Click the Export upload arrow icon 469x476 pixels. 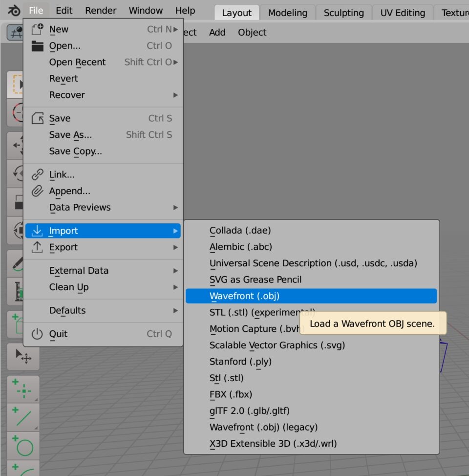pos(37,247)
